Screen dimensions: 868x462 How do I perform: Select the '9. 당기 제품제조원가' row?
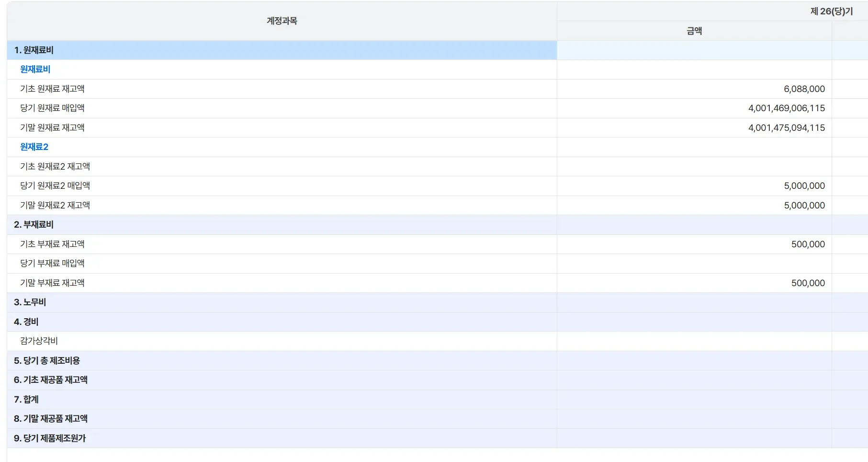click(x=50, y=439)
